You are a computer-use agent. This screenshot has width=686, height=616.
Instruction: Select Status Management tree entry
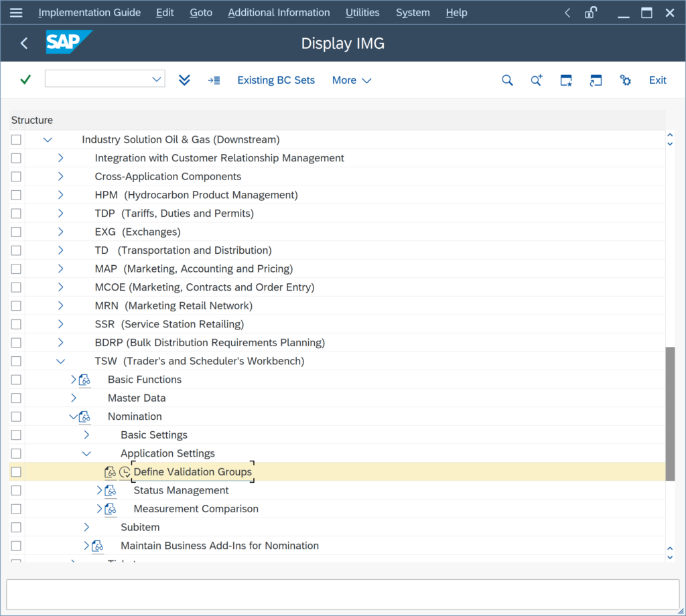[x=181, y=491]
